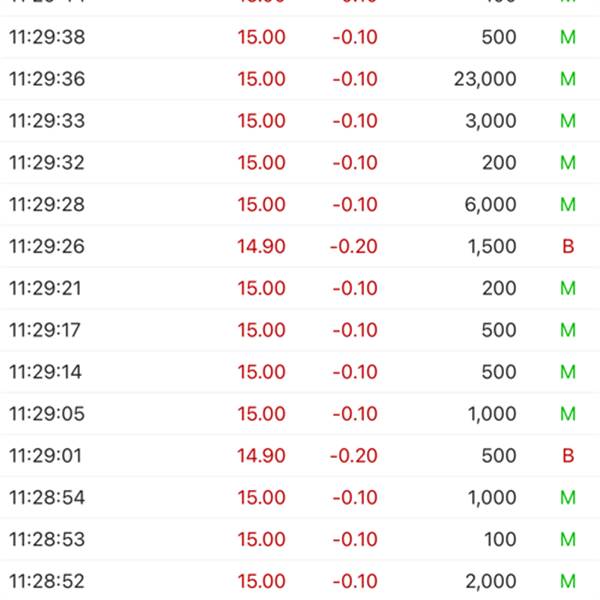Viewport: 600px width, 600px height.
Task: Select the 11:29:38 trade row
Action: pos(300,37)
